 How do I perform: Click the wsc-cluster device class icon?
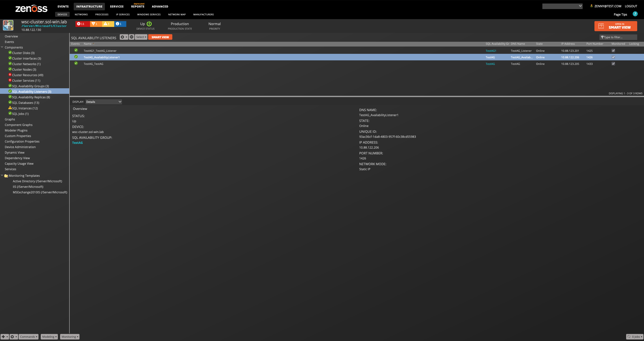[8, 25]
